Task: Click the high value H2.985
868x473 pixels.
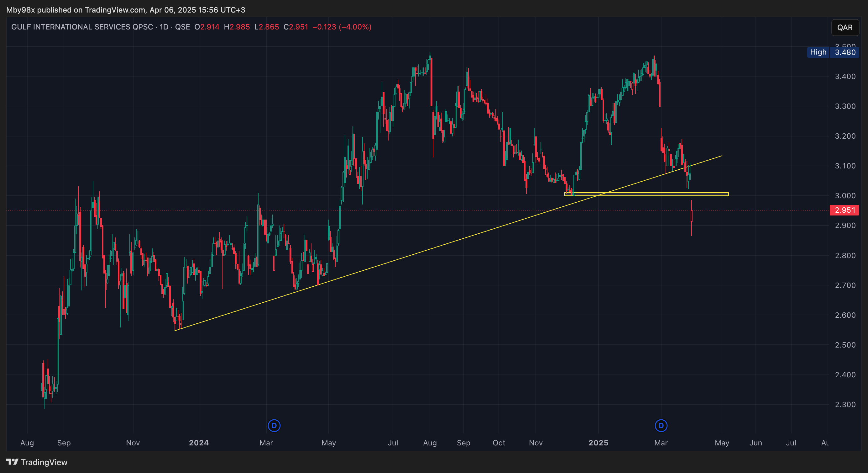Action: click(x=237, y=27)
